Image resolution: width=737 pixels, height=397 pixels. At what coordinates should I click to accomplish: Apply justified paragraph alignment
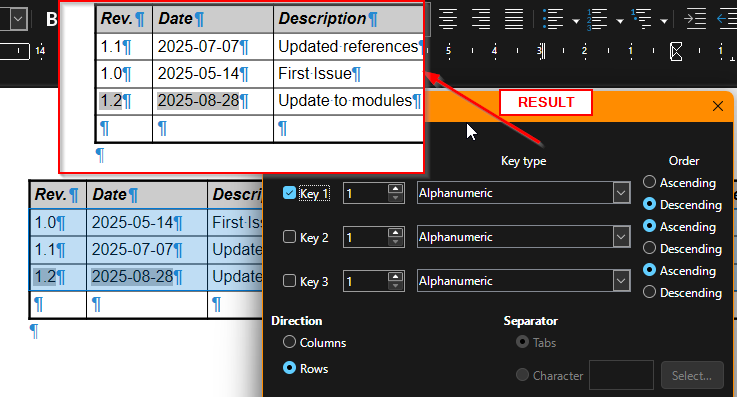coord(514,19)
